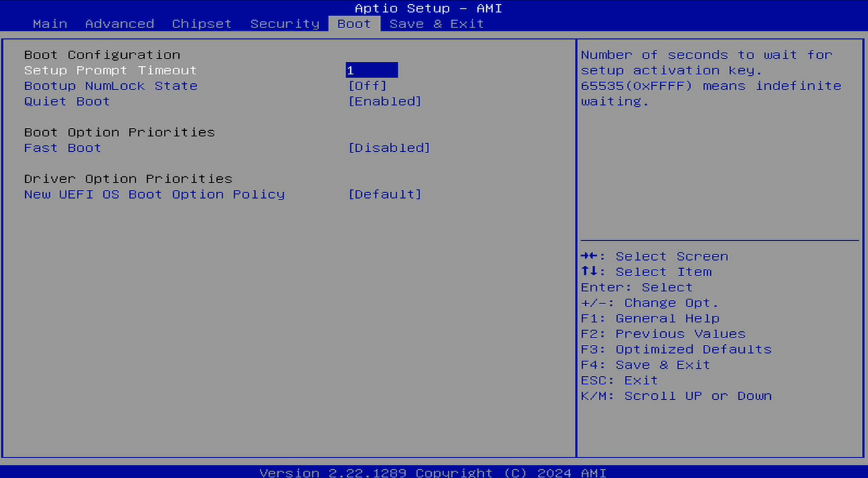Click the F3: Optimized Defaults hint

[x=676, y=350]
